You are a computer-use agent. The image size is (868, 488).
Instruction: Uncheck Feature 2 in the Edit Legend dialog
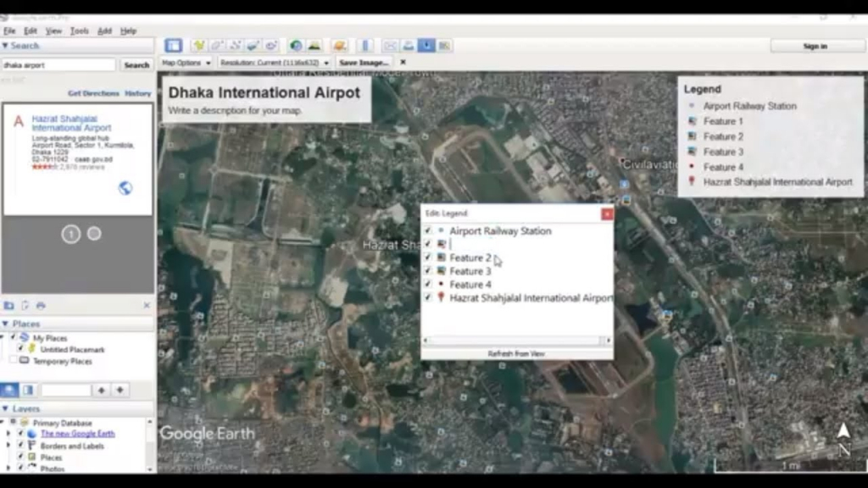point(428,257)
